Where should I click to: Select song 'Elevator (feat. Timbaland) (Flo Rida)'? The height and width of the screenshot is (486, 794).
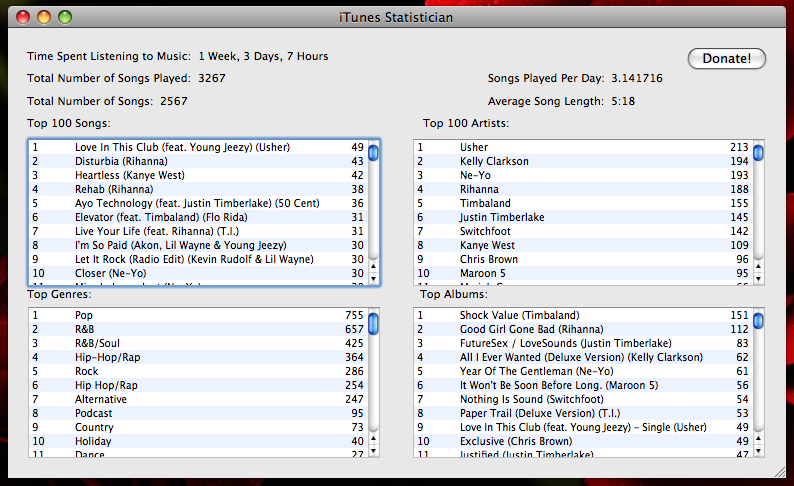198,217
